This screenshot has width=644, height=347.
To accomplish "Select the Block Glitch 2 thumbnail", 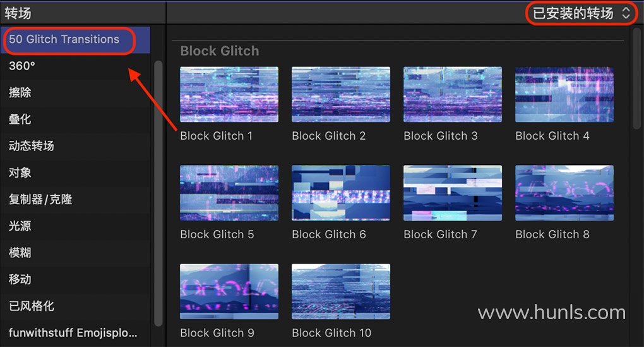I will coord(341,95).
